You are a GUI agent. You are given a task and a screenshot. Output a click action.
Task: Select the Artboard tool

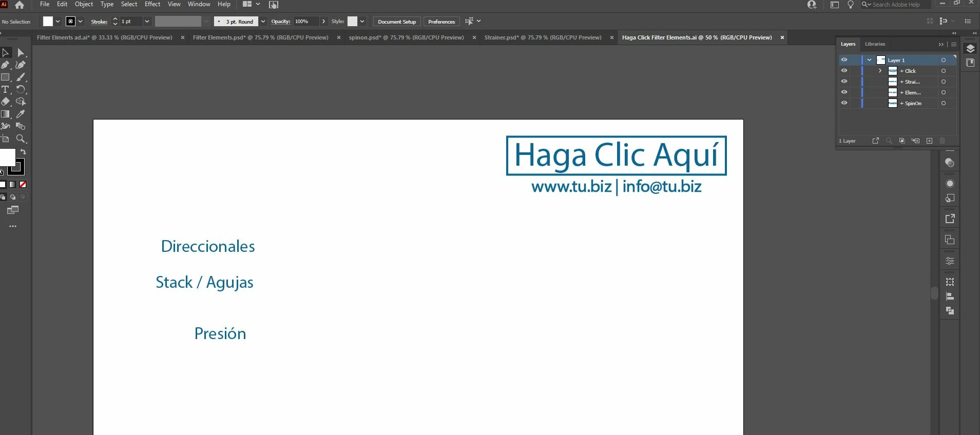pyautogui.click(x=6, y=139)
